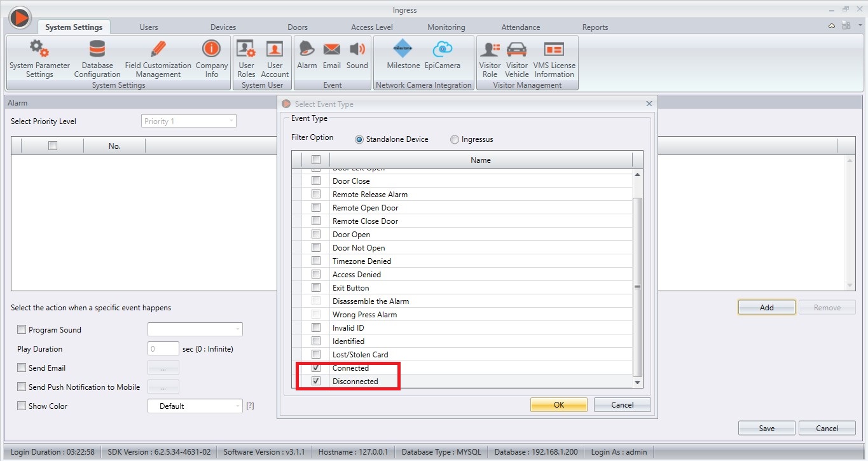
Task: Untick the Connected event checkbox
Action: tap(316, 368)
